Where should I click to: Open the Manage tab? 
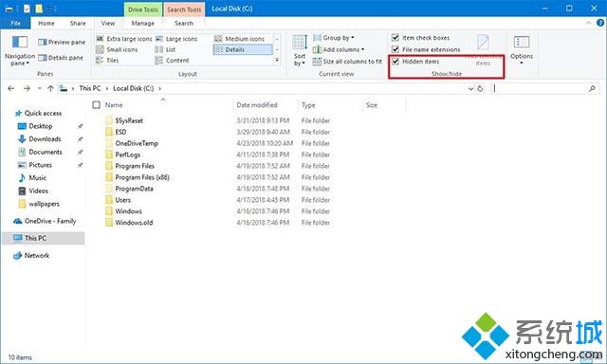143,23
